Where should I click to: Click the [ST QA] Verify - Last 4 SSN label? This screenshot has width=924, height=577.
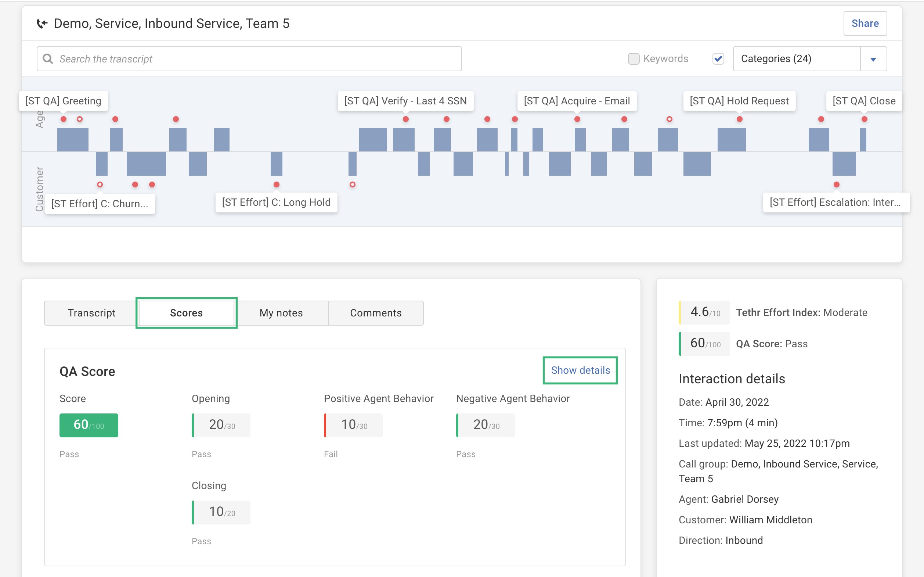[x=405, y=101]
